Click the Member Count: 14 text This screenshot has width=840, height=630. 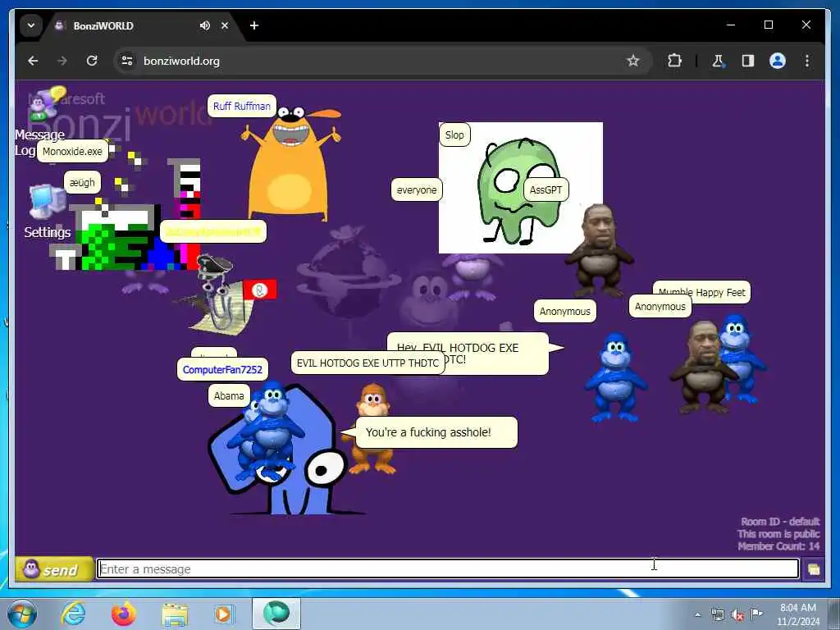[778, 546]
